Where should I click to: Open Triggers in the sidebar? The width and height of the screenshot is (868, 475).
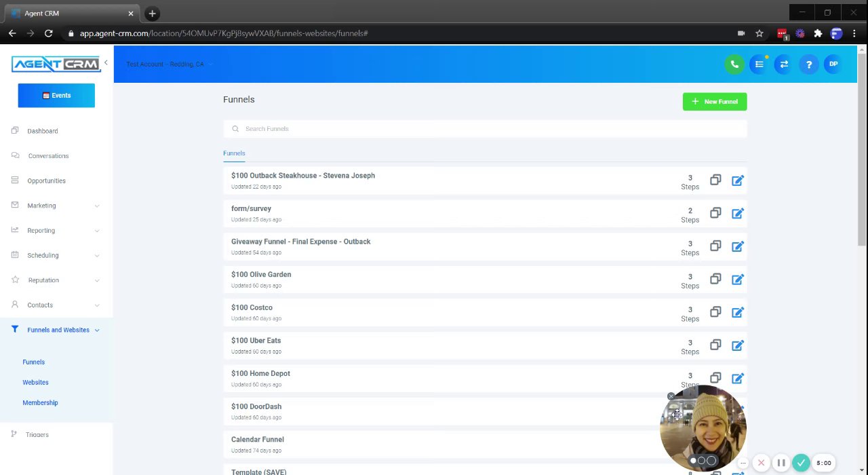pyautogui.click(x=37, y=435)
